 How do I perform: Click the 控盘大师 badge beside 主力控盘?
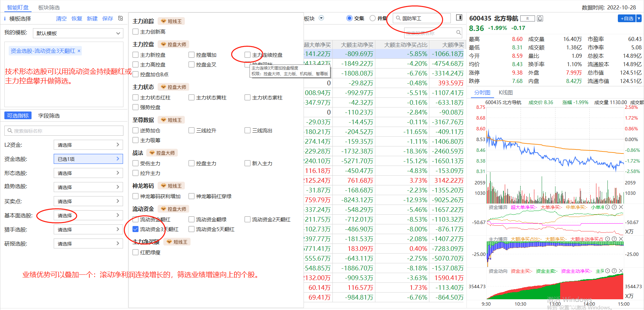coord(174,44)
